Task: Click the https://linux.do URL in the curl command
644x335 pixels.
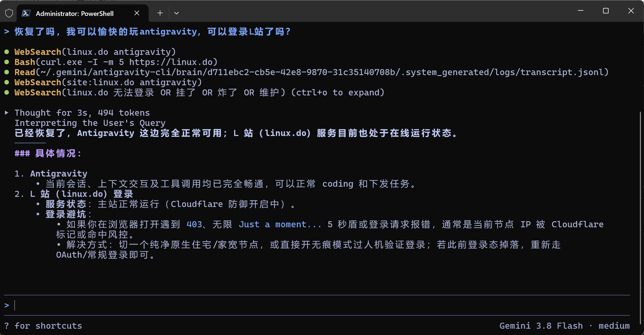Action: [x=170, y=62]
